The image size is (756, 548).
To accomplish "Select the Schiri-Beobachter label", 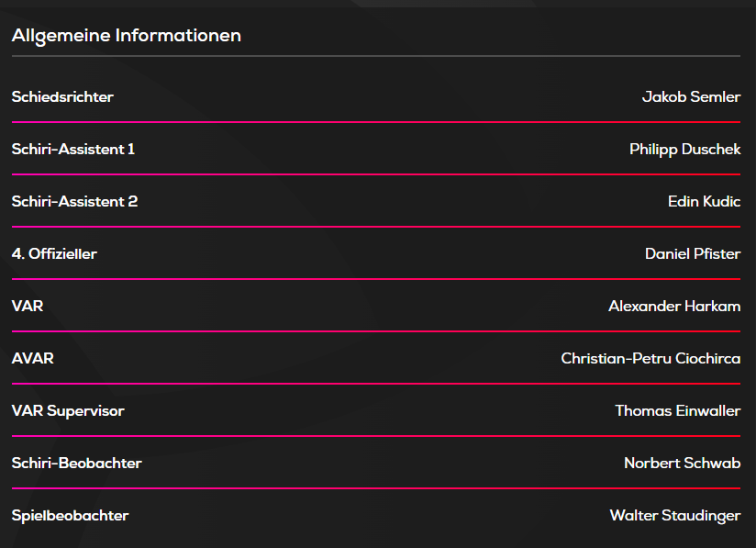I will 77,463.
